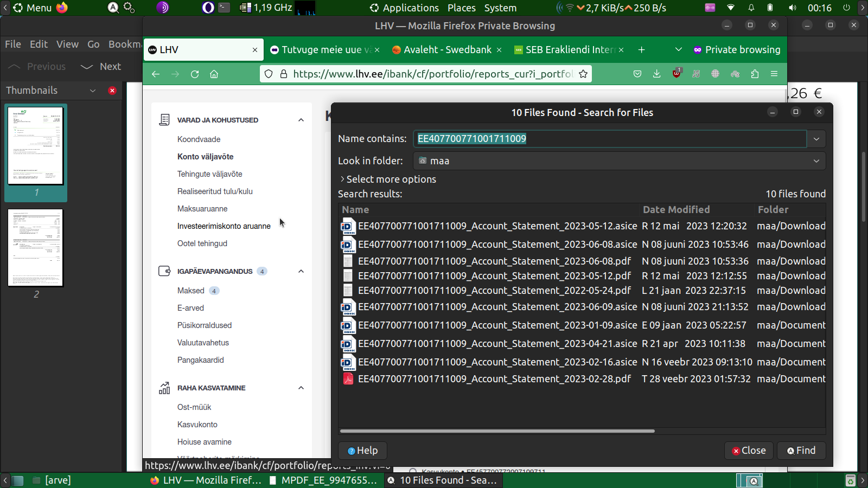This screenshot has width=868, height=488.
Task: Open the Firefox downloads icon
Action: [656, 74]
